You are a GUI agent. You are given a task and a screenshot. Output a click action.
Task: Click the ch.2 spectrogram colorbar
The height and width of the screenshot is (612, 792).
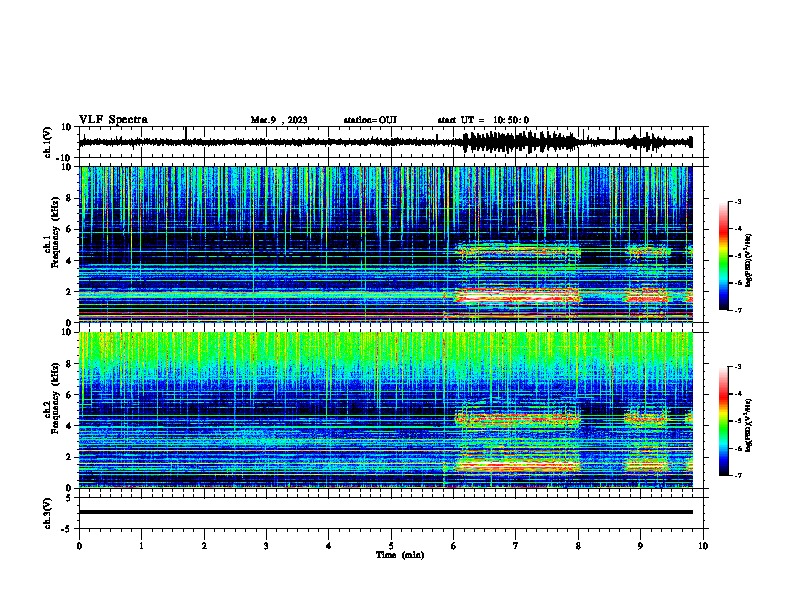(723, 421)
